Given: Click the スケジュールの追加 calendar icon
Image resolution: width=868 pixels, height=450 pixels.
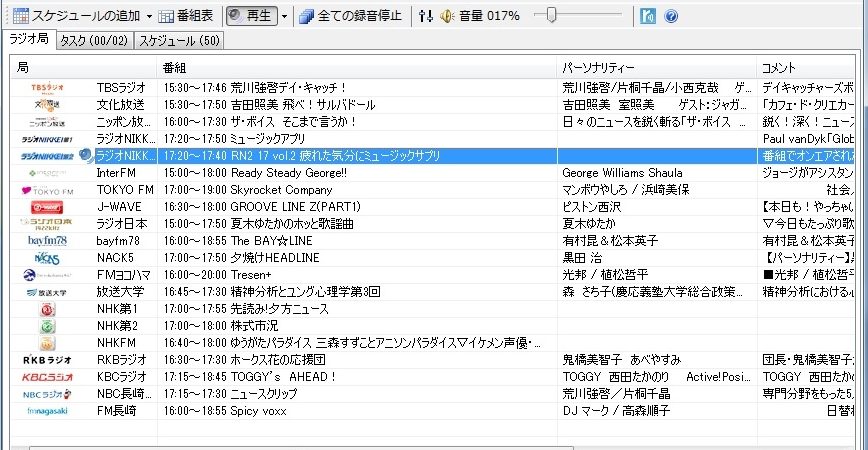Looking at the screenshot, I should (20, 15).
